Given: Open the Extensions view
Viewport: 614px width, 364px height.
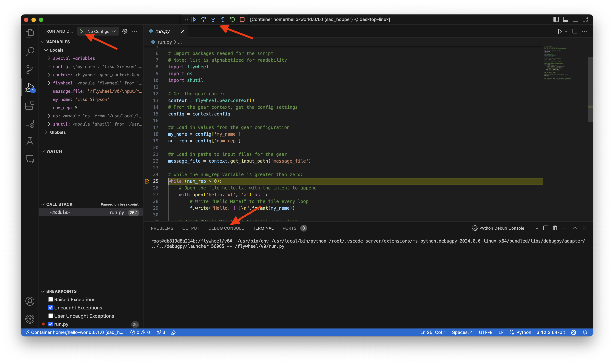Looking at the screenshot, I should [30, 105].
